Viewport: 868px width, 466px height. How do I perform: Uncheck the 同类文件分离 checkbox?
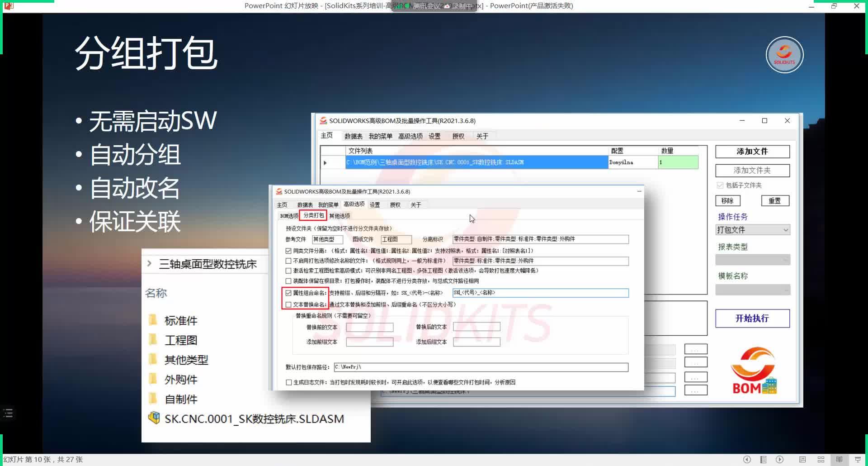[x=288, y=251]
